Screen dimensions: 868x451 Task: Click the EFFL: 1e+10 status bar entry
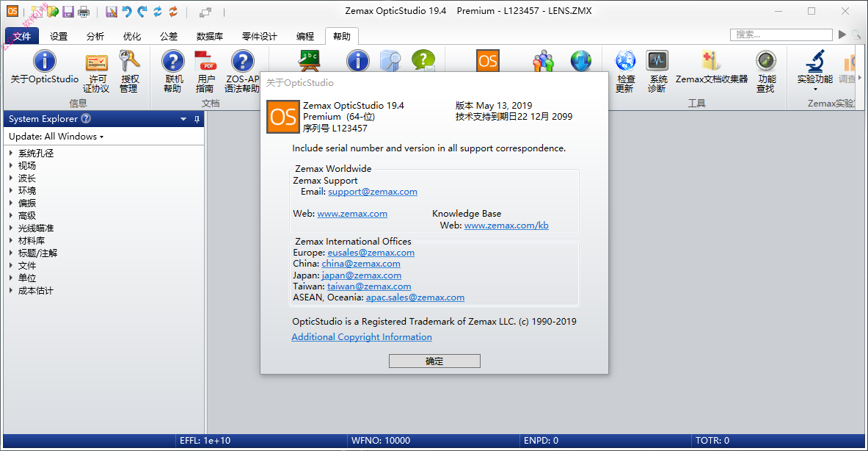click(x=205, y=441)
